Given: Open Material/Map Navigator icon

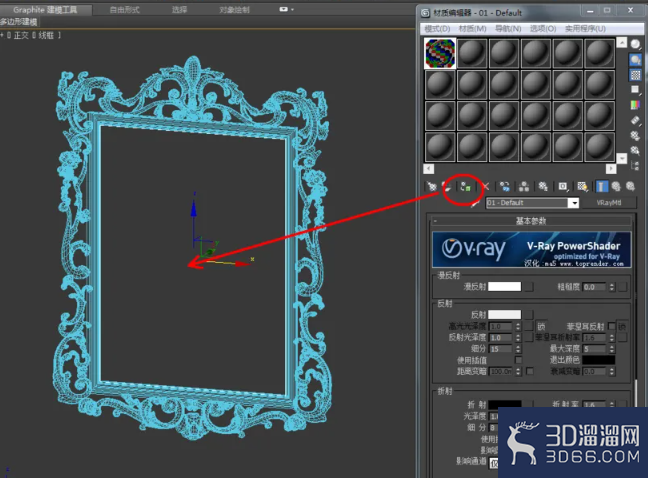Looking at the screenshot, I should click(635, 166).
